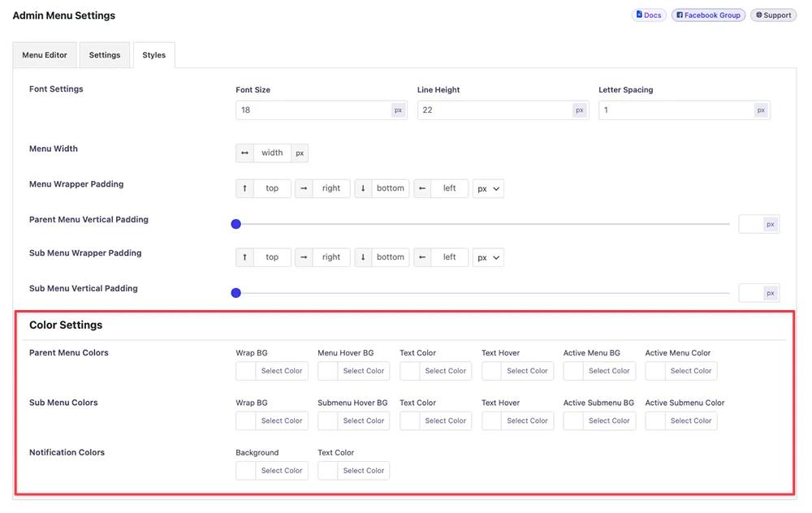Select color for Parent Menu Text Color
The image size is (812, 513).
point(435,371)
